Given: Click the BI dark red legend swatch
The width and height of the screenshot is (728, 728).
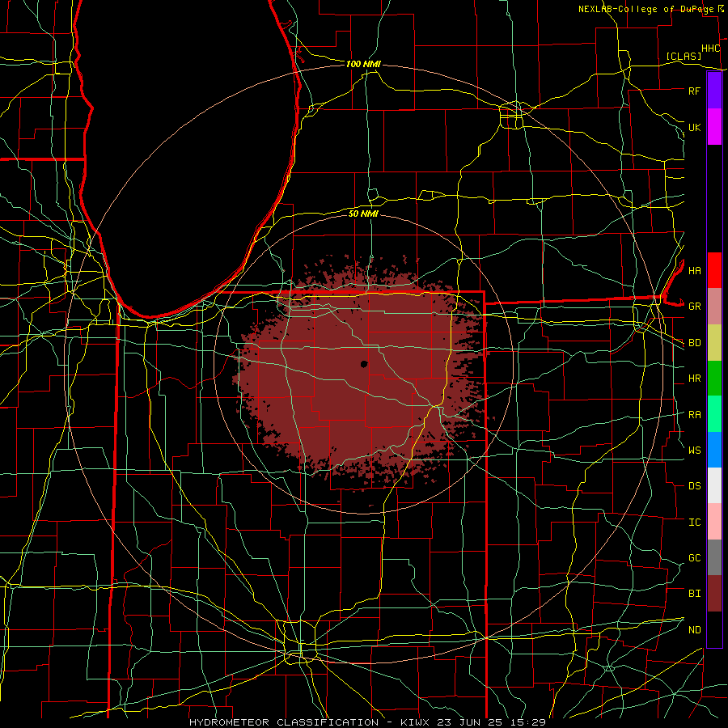Looking at the screenshot, I should coord(714,594).
